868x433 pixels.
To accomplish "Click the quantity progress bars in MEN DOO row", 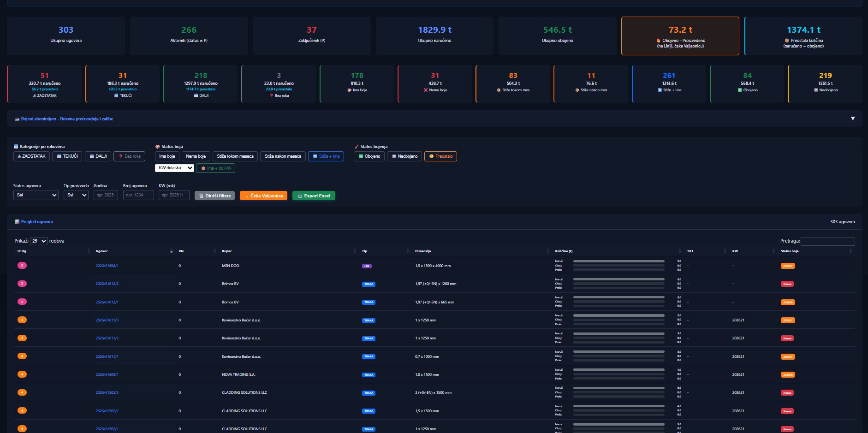I will click(618, 266).
